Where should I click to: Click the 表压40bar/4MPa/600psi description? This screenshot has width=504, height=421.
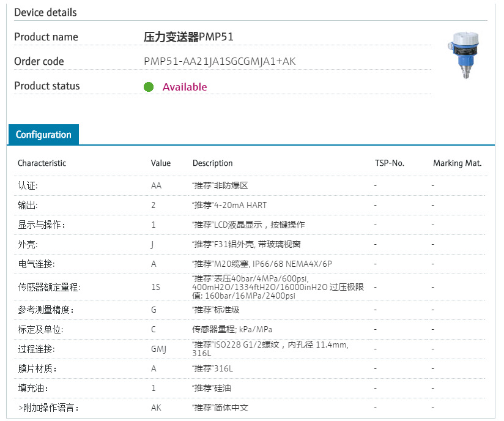(x=278, y=287)
